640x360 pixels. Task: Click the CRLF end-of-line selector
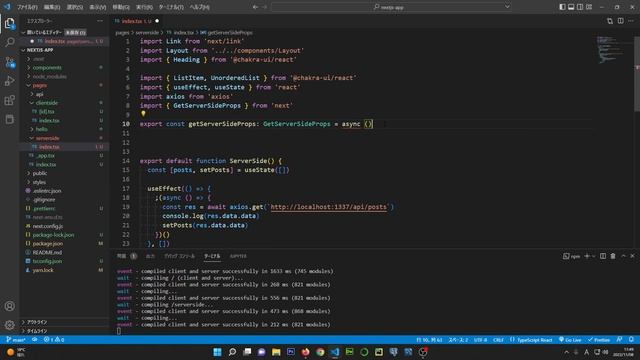[498, 340]
